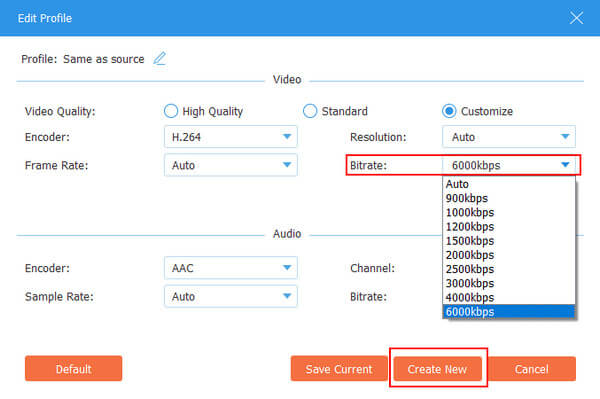Open the Resolution dropdown
Viewport: 600px width, 399px height.
coord(509,137)
